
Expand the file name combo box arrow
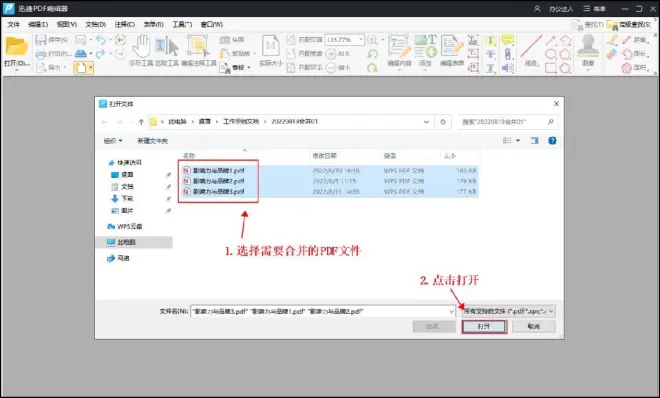coord(452,311)
